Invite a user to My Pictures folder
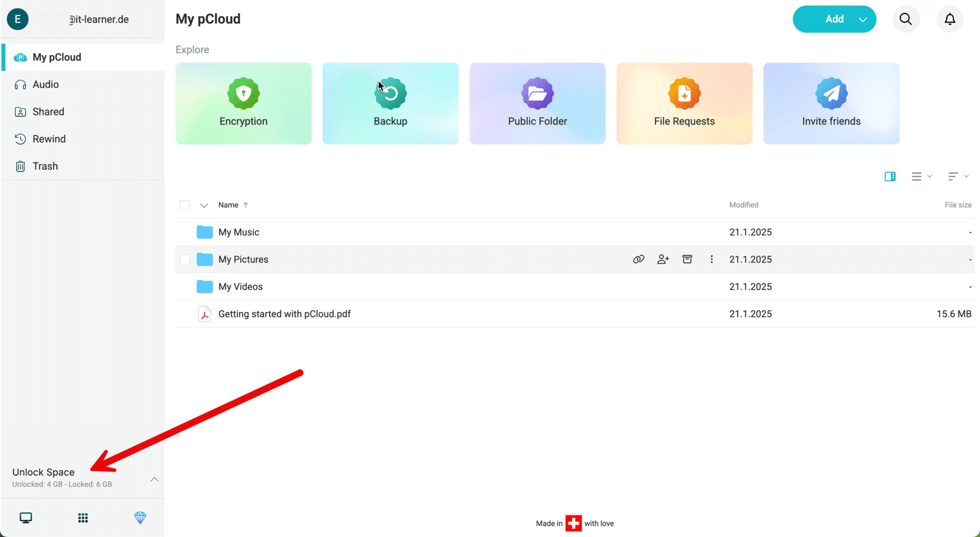This screenshot has width=980, height=537. point(663,259)
